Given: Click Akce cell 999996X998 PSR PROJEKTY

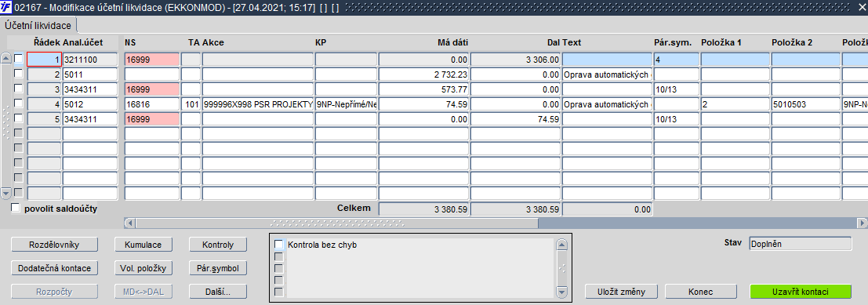Looking at the screenshot, I should click(x=258, y=104).
